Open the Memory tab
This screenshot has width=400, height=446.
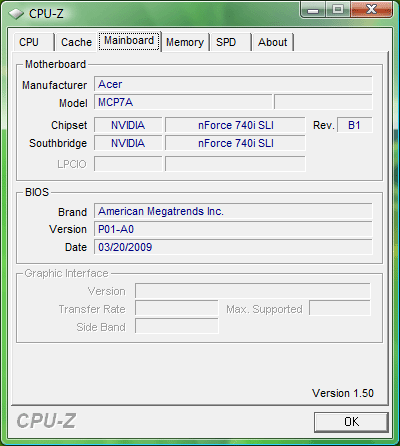coord(185,42)
